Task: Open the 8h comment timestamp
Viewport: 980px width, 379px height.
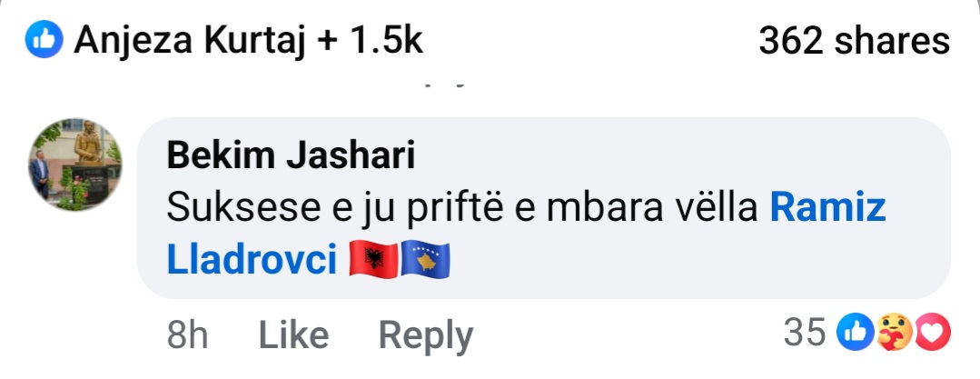Action: click(187, 334)
